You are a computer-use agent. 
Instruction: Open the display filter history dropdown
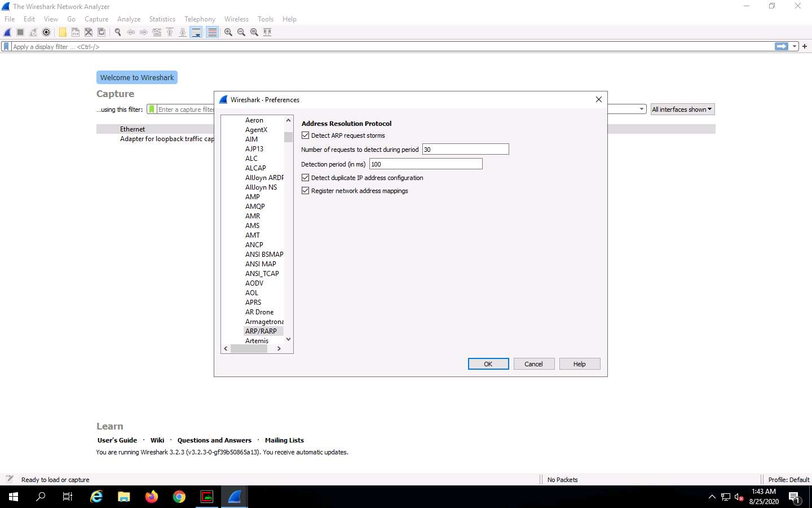point(795,46)
